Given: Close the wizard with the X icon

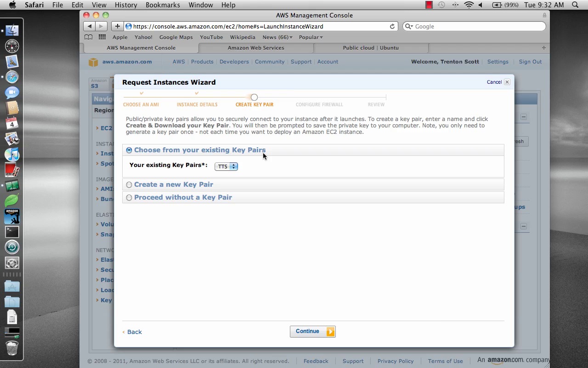Looking at the screenshot, I should [507, 82].
